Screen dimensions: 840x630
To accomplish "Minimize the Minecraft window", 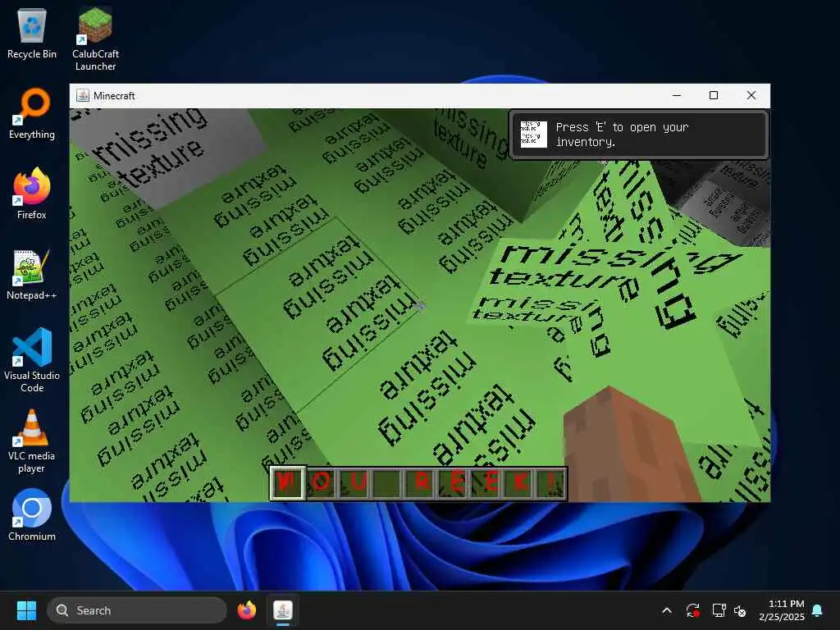I will click(677, 95).
